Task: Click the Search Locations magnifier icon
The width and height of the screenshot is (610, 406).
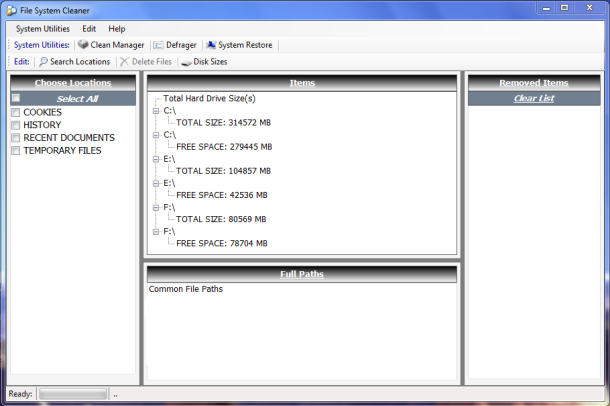Action: click(44, 61)
